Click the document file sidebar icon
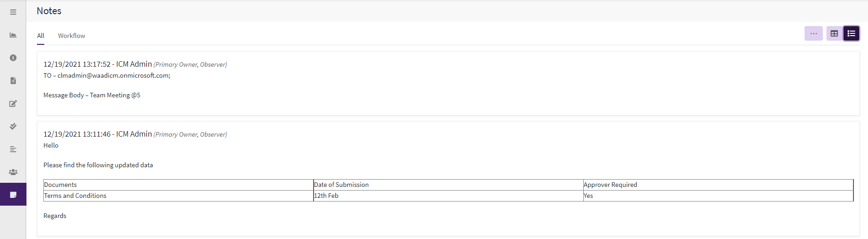The height and width of the screenshot is (239, 868). point(13,80)
